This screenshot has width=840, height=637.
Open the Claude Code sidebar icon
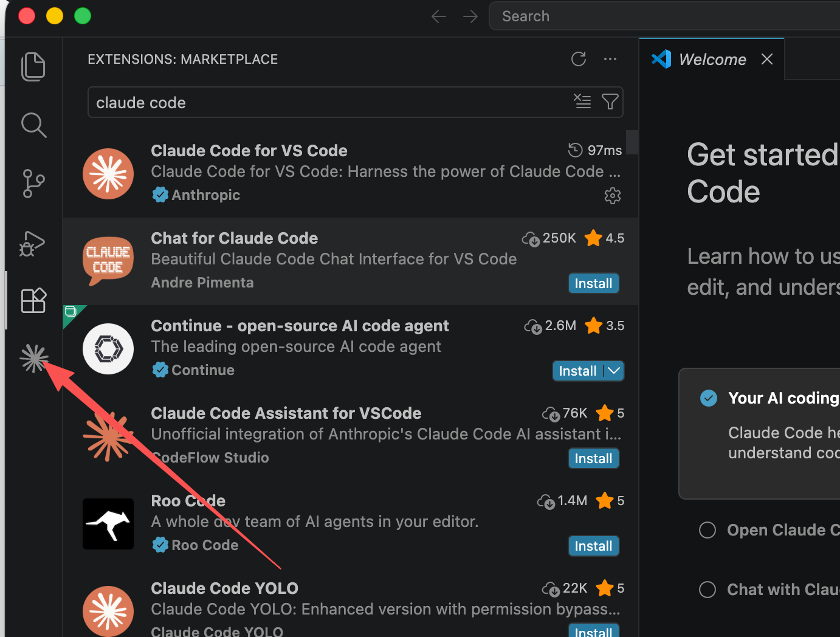click(34, 358)
